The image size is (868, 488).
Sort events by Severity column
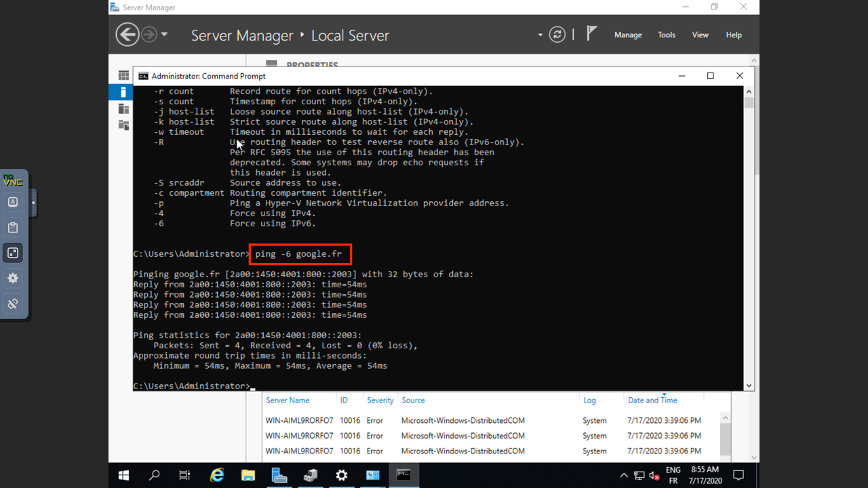tap(380, 401)
